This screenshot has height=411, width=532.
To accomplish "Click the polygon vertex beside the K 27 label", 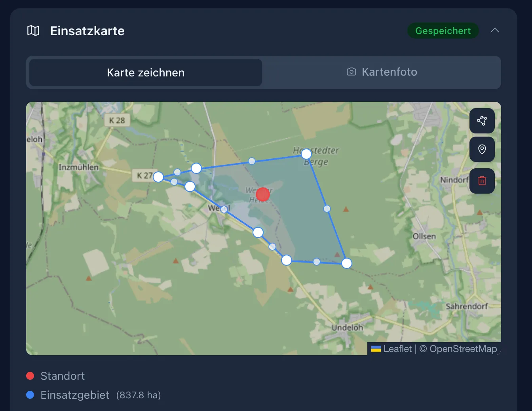I will 158,177.
